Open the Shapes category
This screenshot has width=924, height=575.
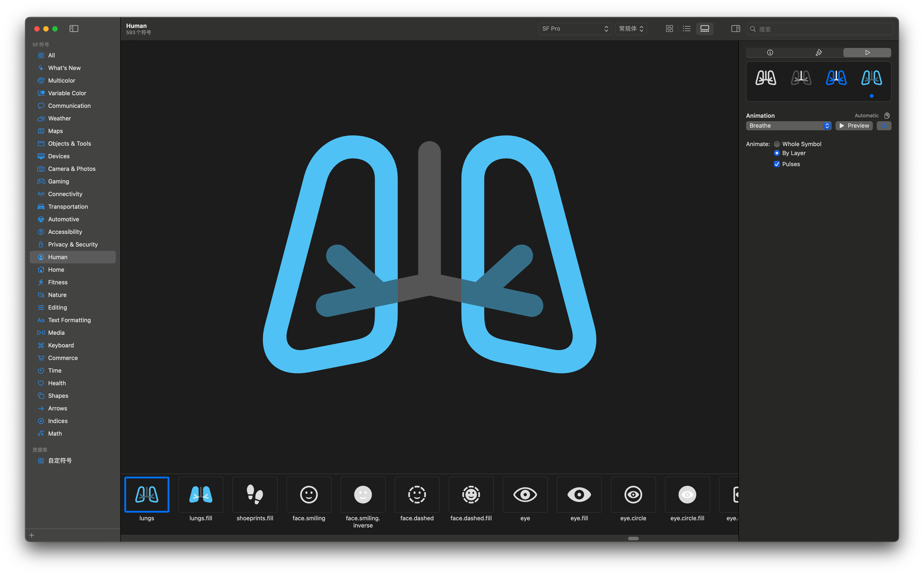pyautogui.click(x=72, y=396)
